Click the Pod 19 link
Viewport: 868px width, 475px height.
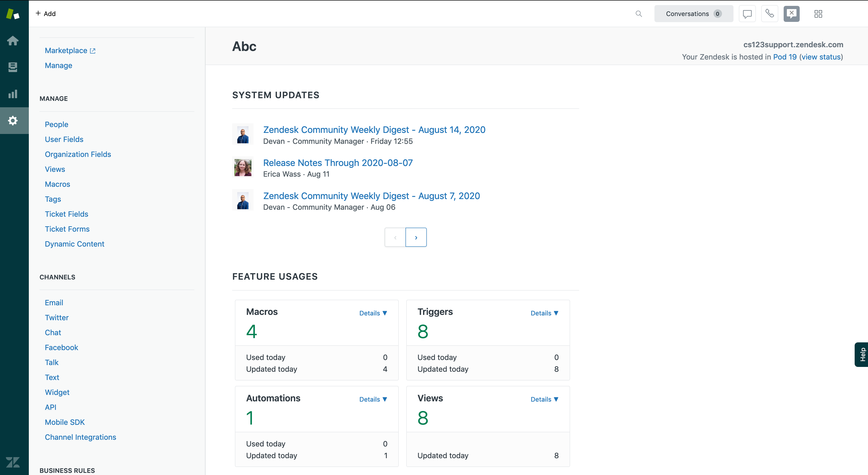[785, 57]
